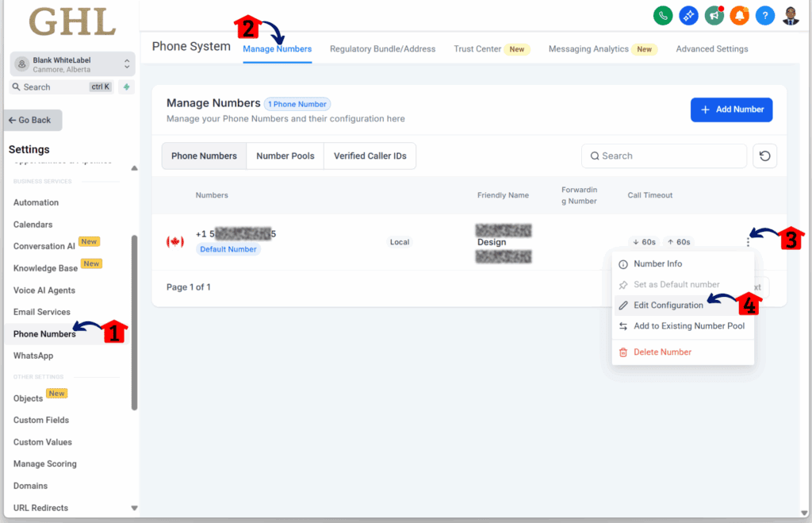The height and width of the screenshot is (523, 812).
Task: Switch to Manage Numbers tab
Action: [x=277, y=48]
